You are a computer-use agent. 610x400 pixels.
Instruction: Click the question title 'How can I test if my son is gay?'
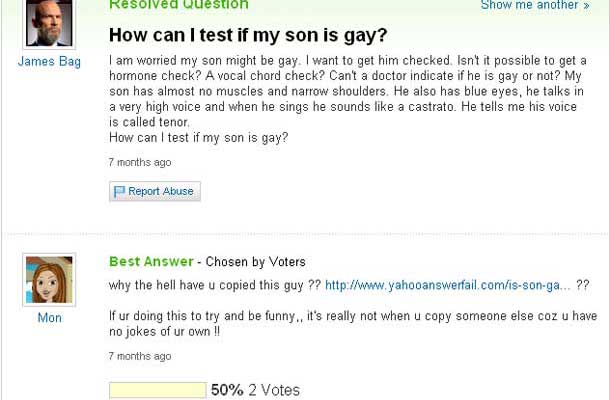248,35
